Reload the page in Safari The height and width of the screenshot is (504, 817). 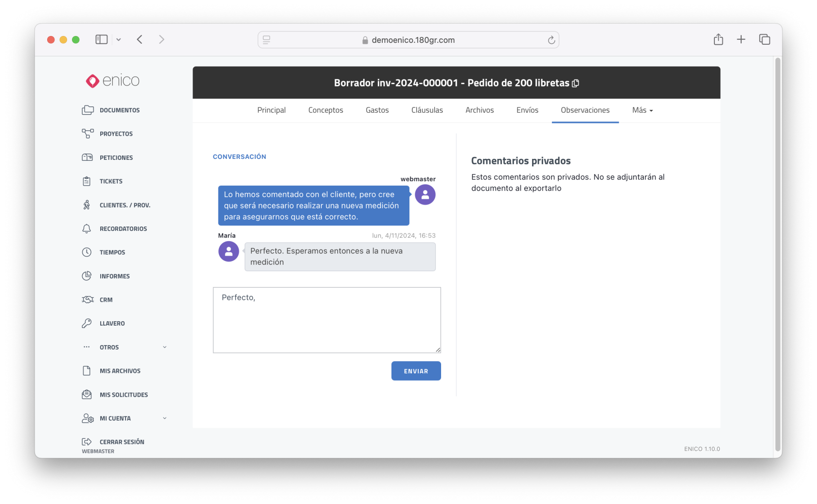(551, 40)
